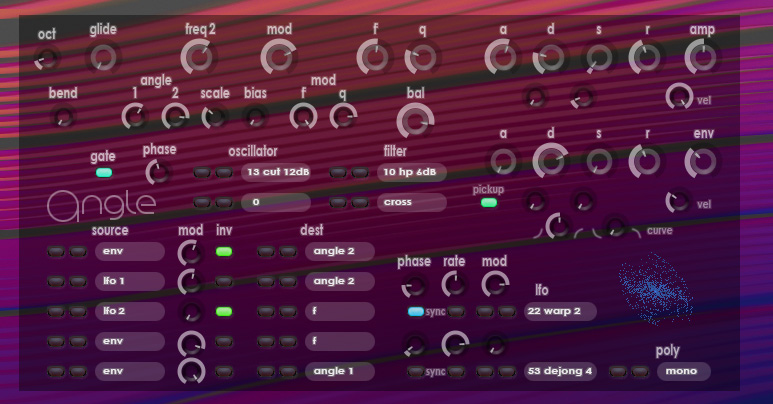Click the env amount knob
This screenshot has width=773, height=404.
(x=702, y=162)
